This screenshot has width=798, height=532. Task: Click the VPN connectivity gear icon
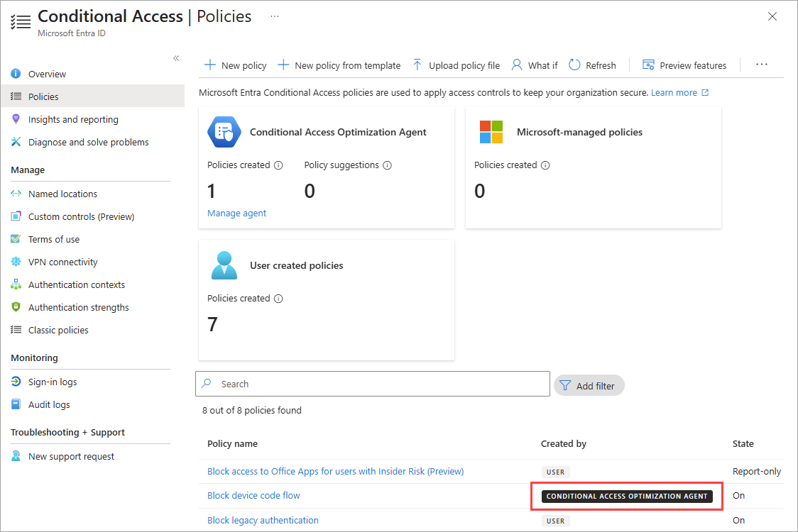pos(17,262)
